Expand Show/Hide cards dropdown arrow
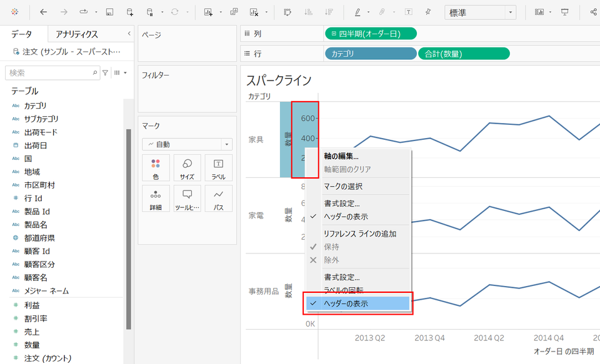 coord(550,12)
